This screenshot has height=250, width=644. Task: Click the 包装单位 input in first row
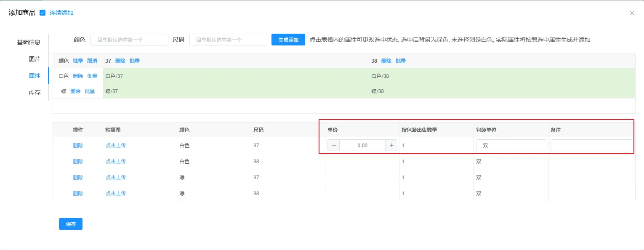[x=511, y=145]
